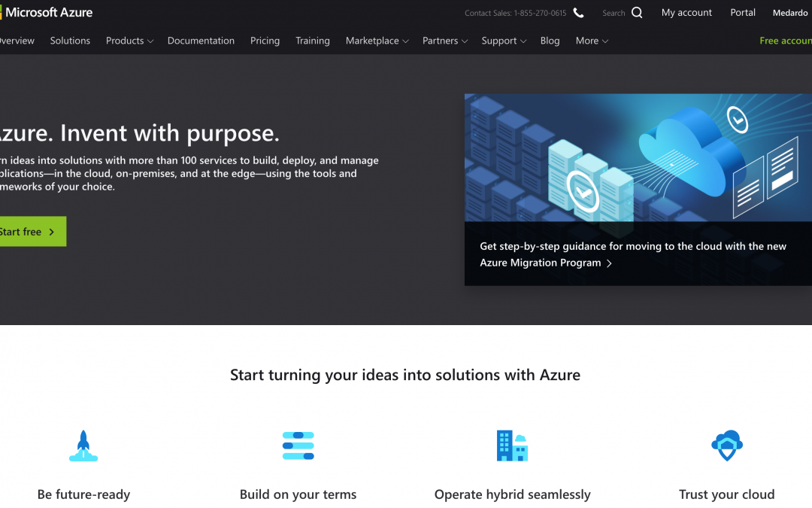This screenshot has width=812, height=508.
Task: Click the Start turning your ideas heading
Action: point(405,375)
